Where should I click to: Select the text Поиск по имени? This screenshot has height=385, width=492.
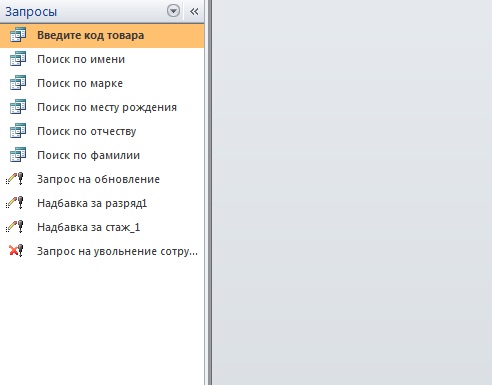coord(81,59)
